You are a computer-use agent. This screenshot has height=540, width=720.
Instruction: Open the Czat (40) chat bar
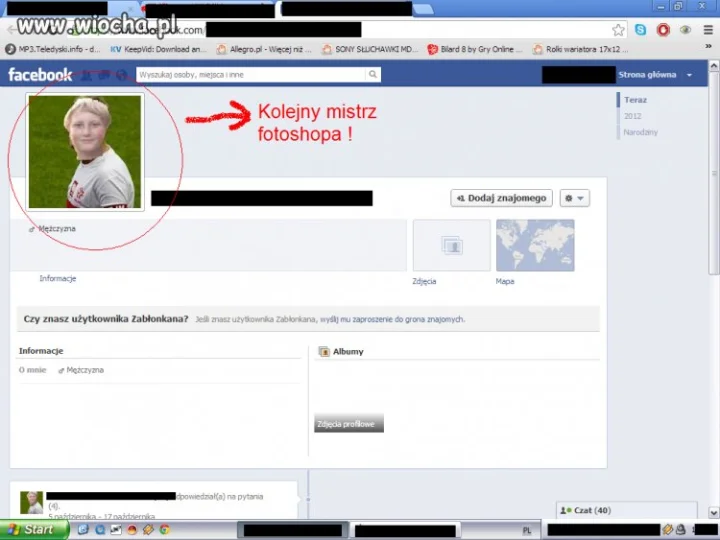626,510
